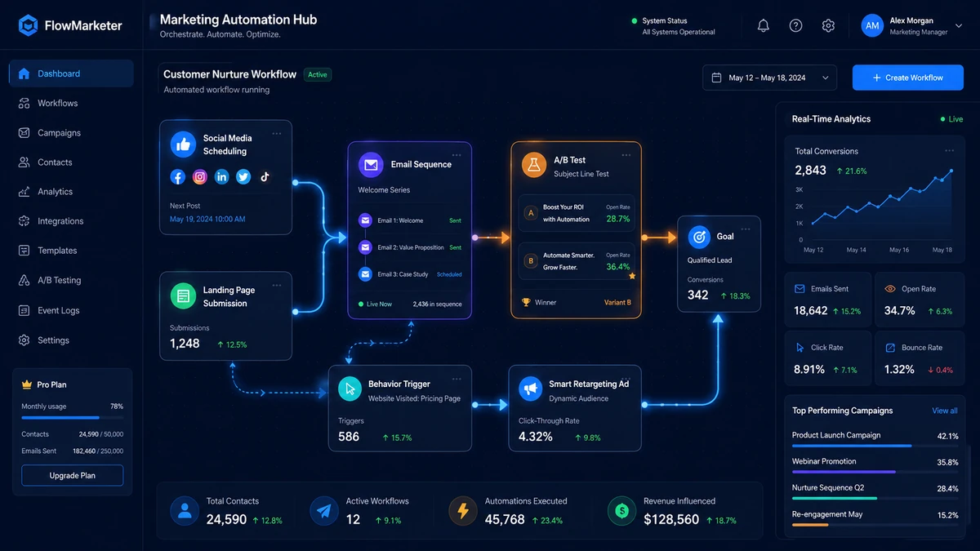
Task: Open the header settings gear icon
Action: coord(828,26)
